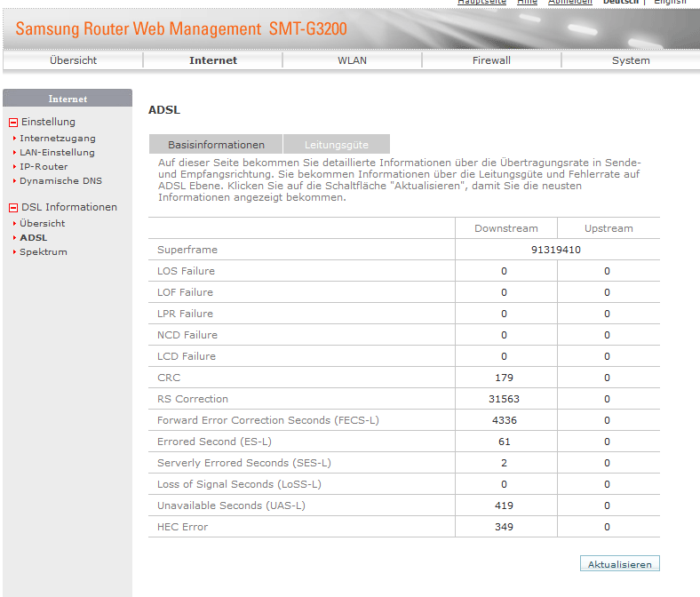The image size is (700, 597).
Task: Open Übersicht under DSL Informationen
Action: coord(42,224)
